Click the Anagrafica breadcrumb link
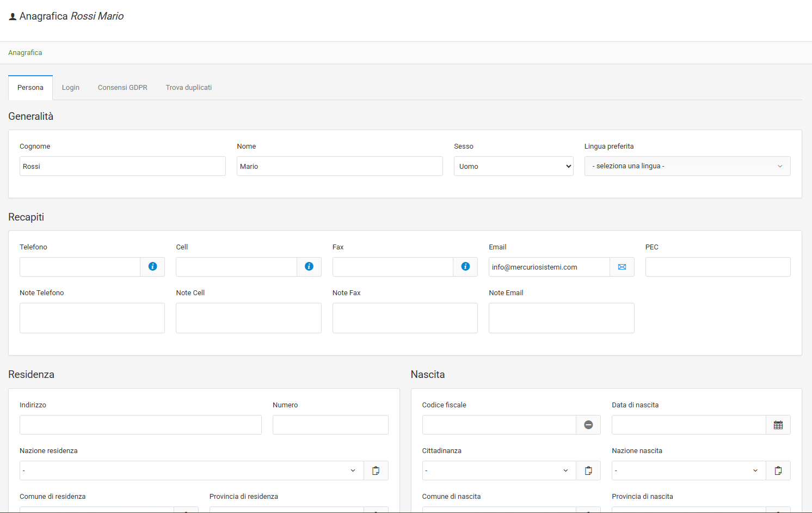 point(25,53)
